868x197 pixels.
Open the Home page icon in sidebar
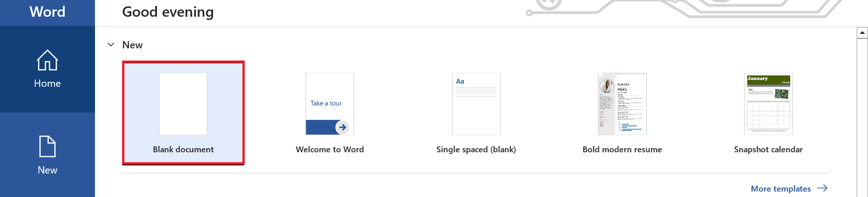click(x=47, y=60)
